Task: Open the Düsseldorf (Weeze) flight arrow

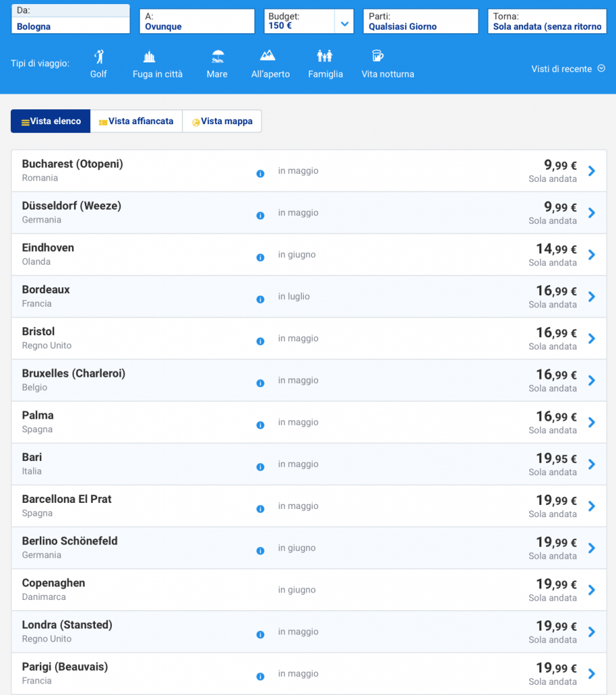Action: tap(592, 213)
